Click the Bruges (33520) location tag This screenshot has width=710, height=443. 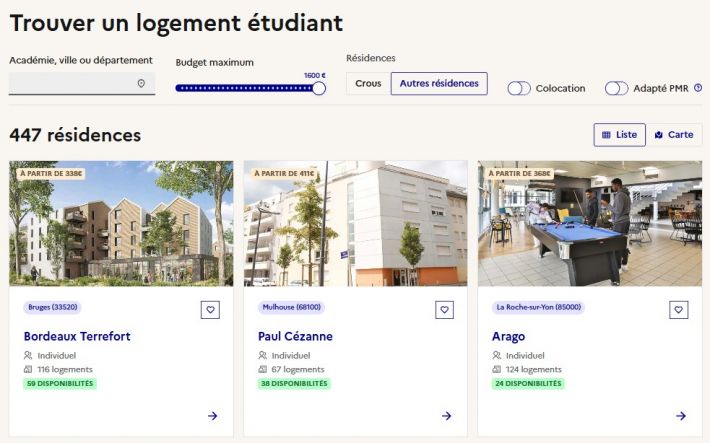53,307
